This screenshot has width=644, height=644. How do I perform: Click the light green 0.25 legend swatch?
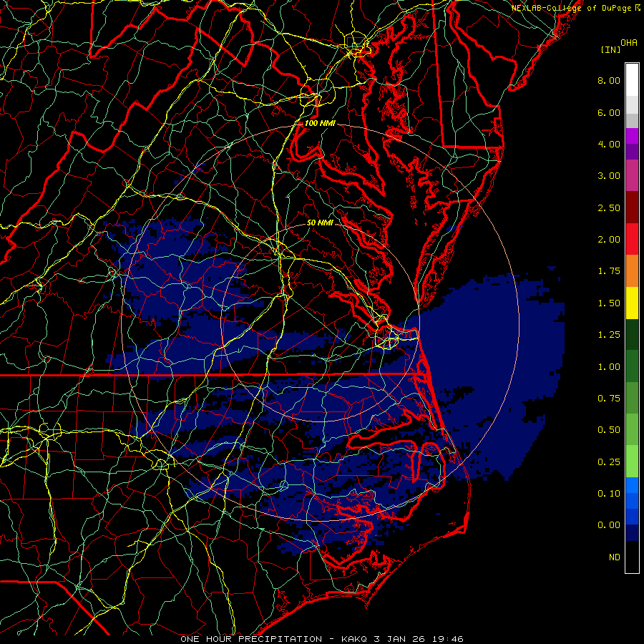[x=632, y=462]
